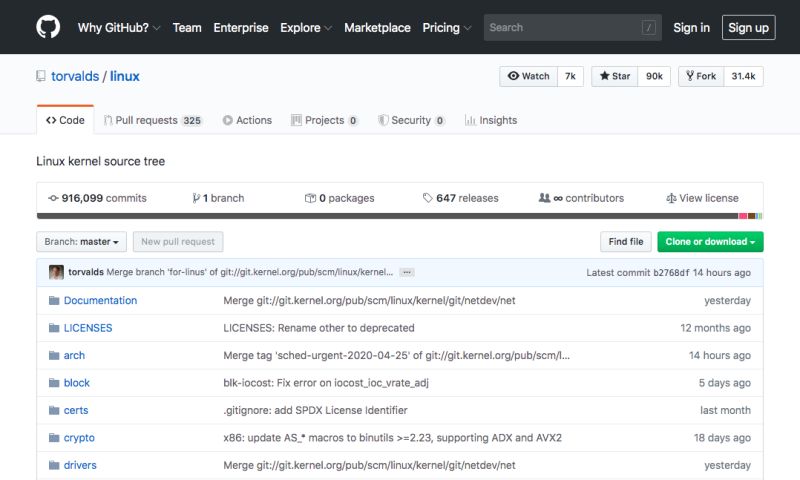Viewport: 800px width, 480px height.
Task: Select the Code tab
Action: coord(65,120)
